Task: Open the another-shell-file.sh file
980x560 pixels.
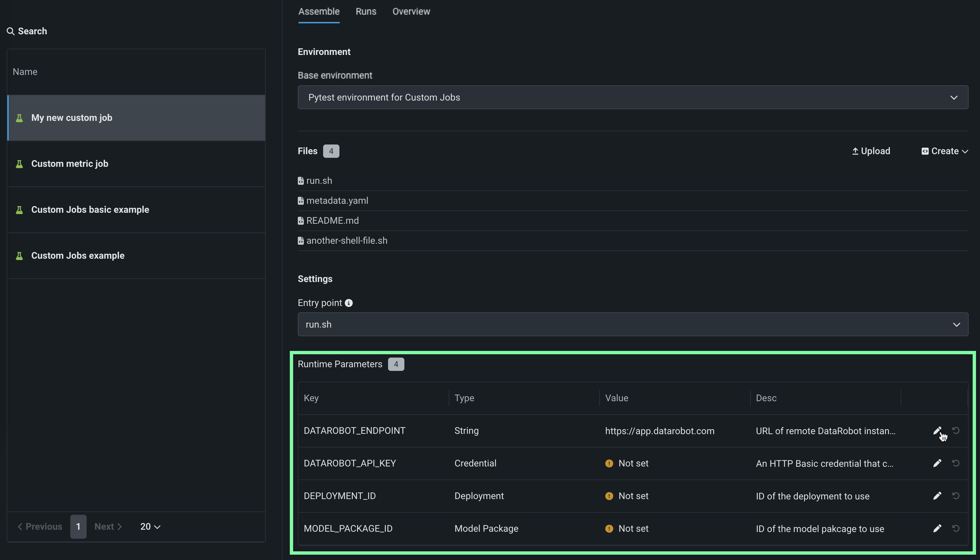Action: click(346, 241)
